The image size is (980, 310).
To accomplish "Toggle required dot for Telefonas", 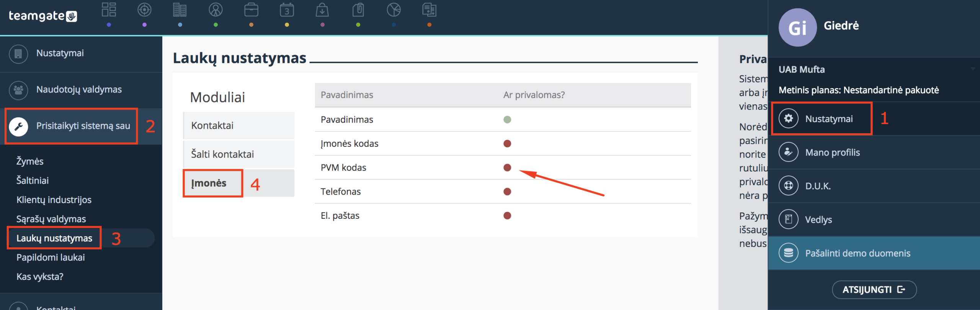I will coord(507,192).
